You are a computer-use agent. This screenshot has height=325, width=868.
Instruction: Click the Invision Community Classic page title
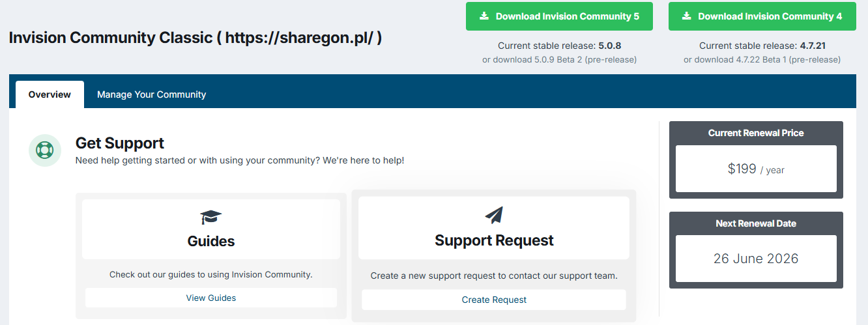[x=195, y=37]
